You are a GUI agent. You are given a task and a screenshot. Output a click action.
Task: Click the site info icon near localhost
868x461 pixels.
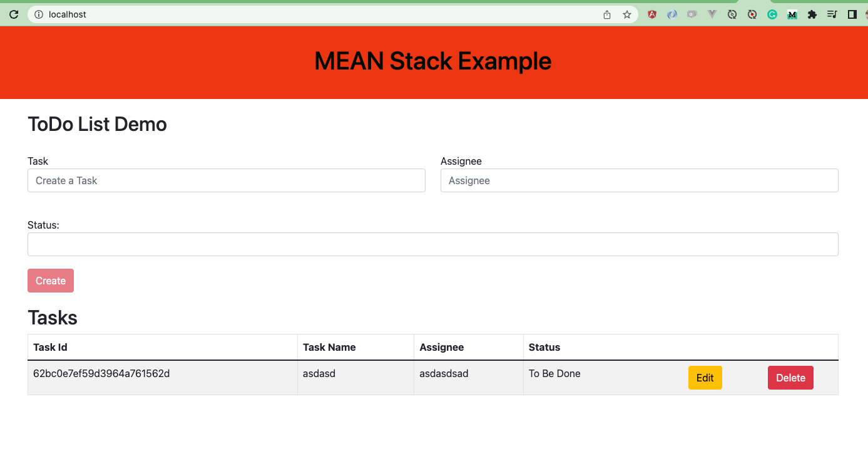39,14
